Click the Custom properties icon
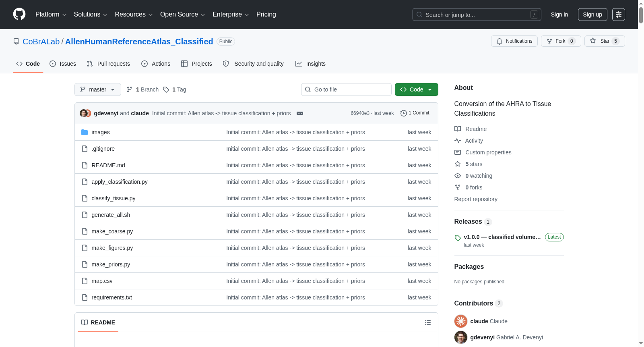This screenshot has width=644, height=347. click(x=458, y=152)
